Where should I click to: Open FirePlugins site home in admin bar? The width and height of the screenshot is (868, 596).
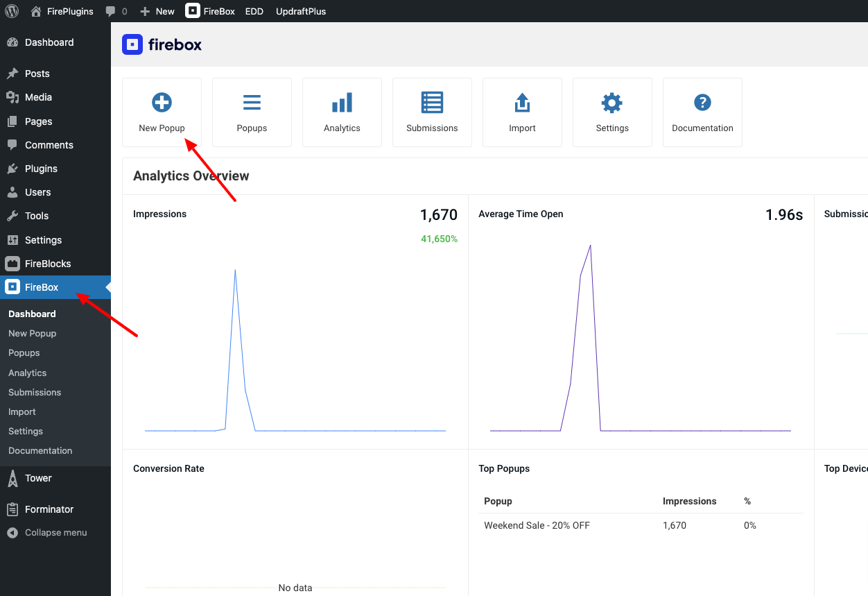(62, 11)
